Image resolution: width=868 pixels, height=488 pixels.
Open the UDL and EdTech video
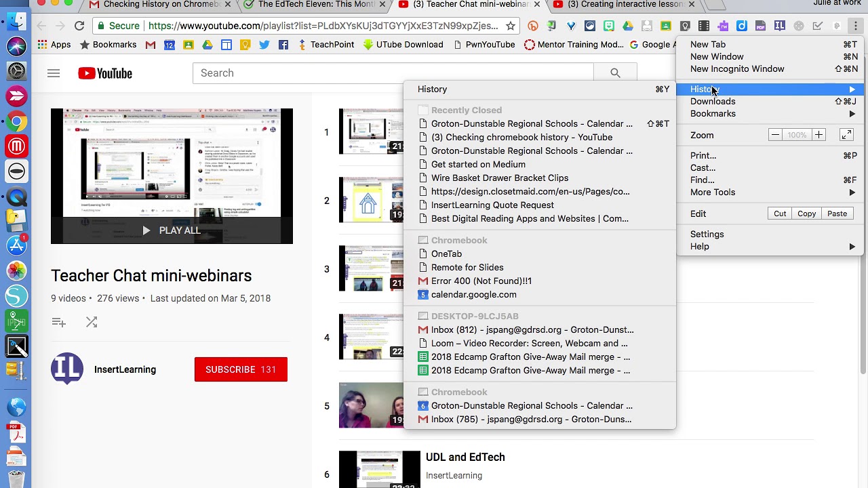(x=465, y=457)
